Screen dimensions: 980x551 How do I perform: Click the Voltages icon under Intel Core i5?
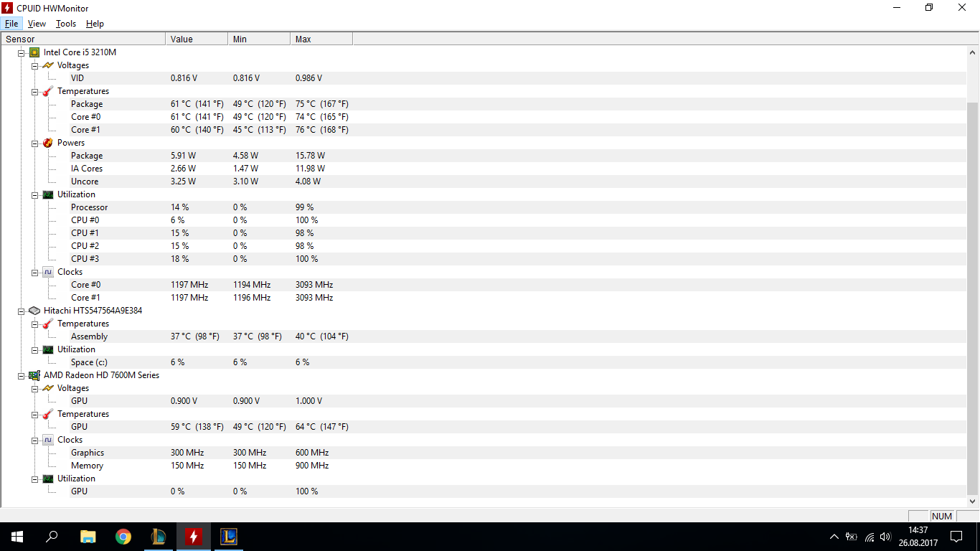[x=48, y=65]
